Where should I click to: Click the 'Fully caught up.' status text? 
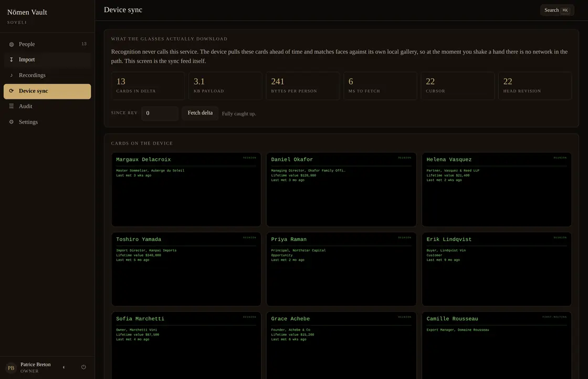[x=239, y=114]
